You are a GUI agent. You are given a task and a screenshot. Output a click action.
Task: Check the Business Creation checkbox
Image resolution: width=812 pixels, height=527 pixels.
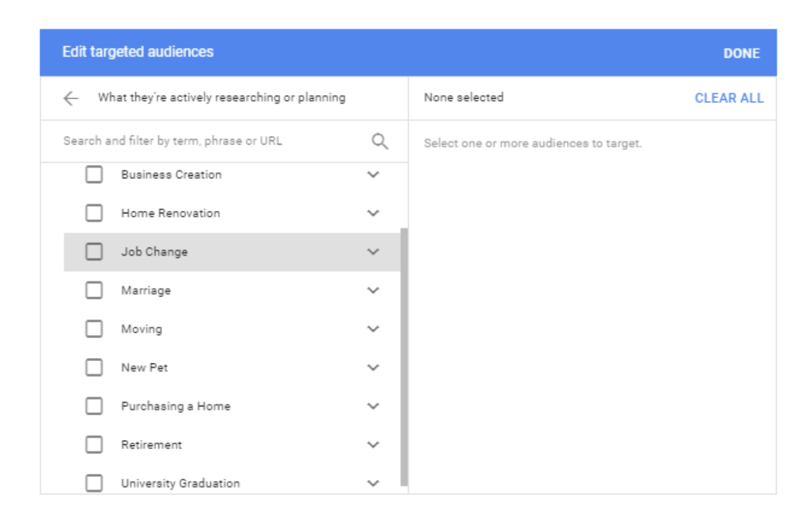pyautogui.click(x=94, y=174)
